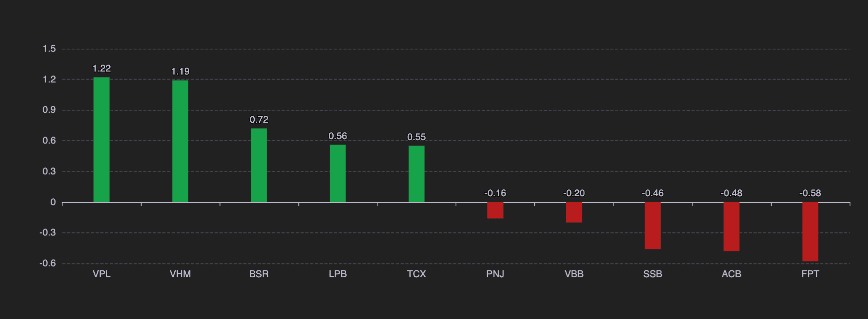Click the BSR axis label
The height and width of the screenshot is (319, 868).
[x=259, y=274]
